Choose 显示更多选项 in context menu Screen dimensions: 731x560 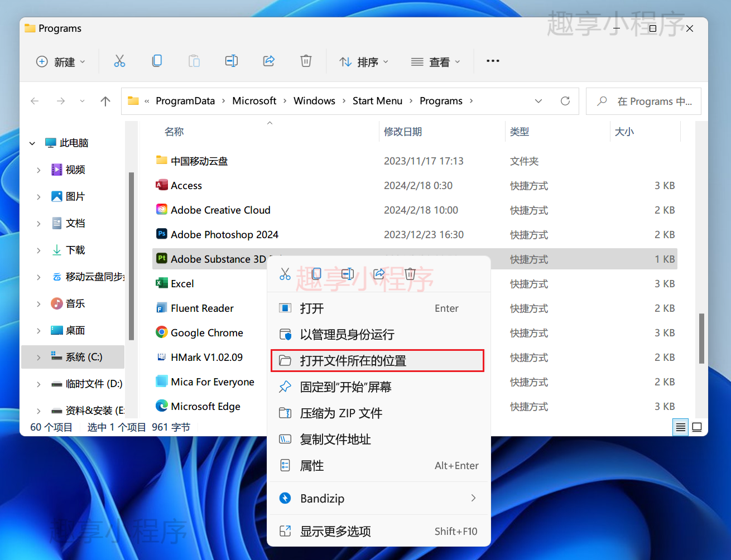coord(379,532)
